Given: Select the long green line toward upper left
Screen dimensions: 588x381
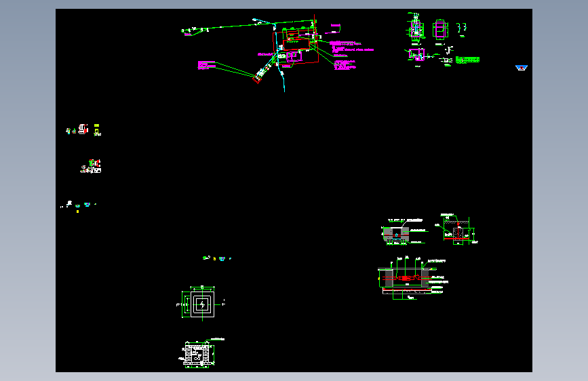Looking at the screenshot, I should click(x=248, y=26).
